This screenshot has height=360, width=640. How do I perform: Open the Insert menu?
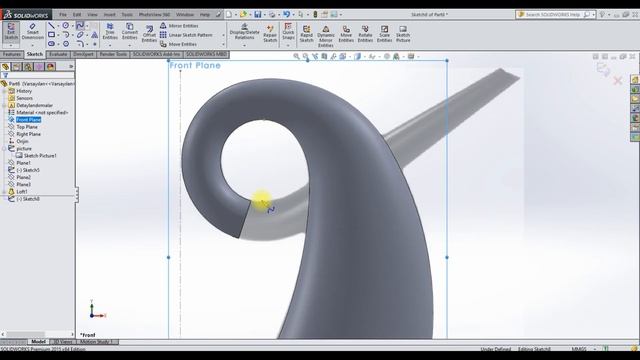pyautogui.click(x=109, y=15)
